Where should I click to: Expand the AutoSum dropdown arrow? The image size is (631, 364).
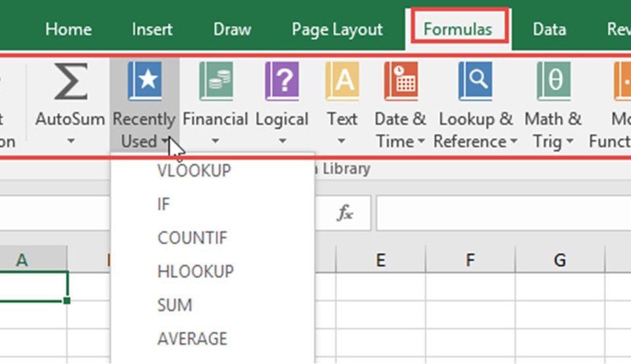click(70, 141)
